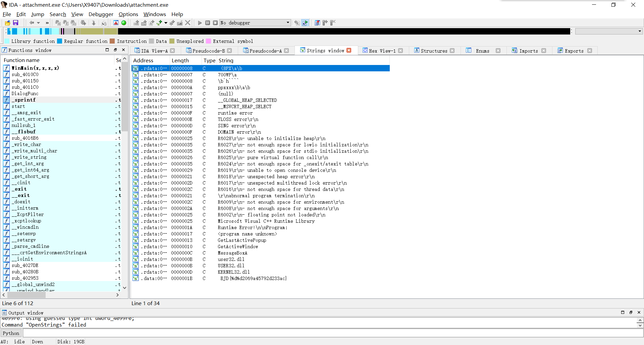The height and width of the screenshot is (345, 644).
Task: Start the debugger process with play icon
Action: click(200, 23)
